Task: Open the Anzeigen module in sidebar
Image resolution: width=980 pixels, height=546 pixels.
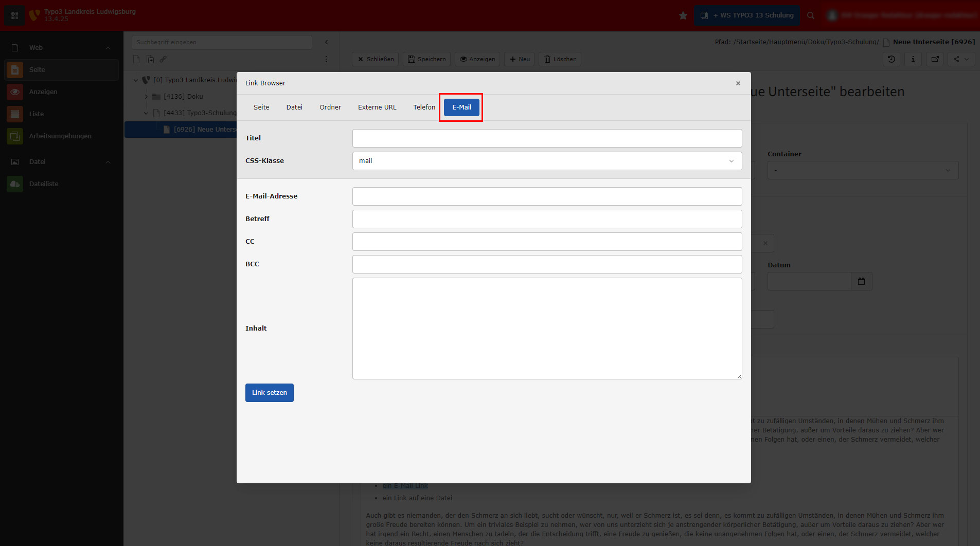Action: click(x=43, y=92)
